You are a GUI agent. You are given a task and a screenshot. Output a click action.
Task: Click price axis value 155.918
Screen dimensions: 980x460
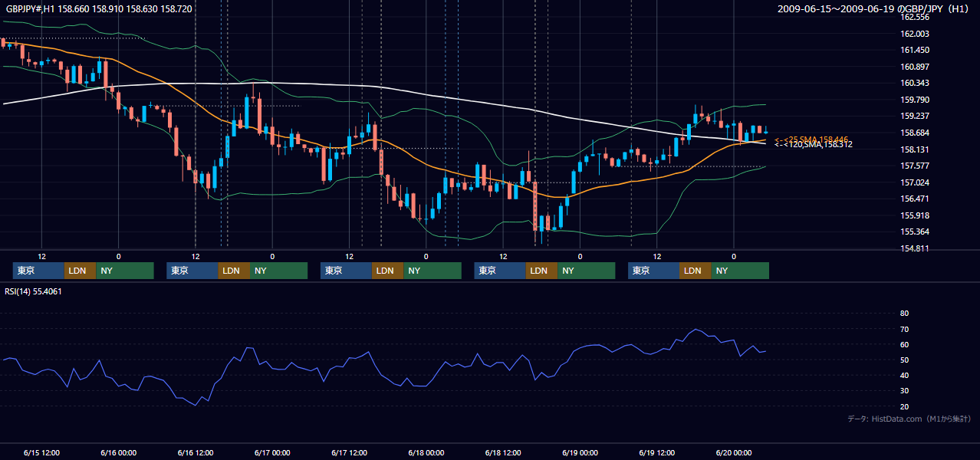point(915,215)
